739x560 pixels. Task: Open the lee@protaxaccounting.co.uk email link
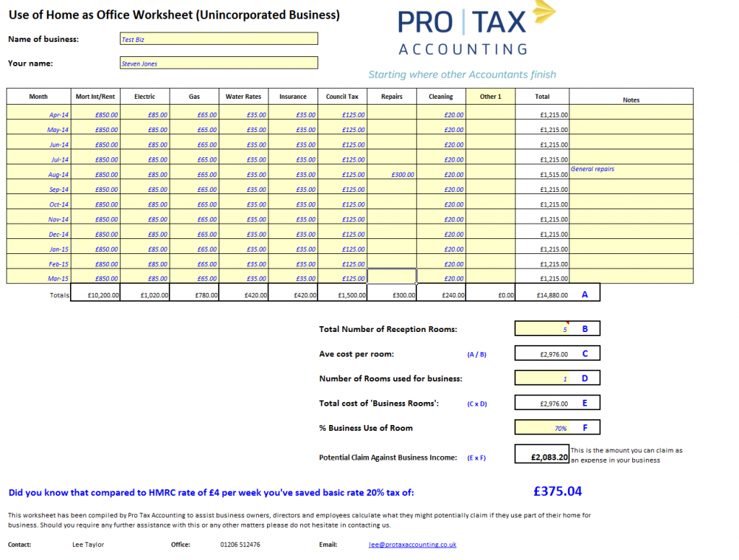[411, 545]
